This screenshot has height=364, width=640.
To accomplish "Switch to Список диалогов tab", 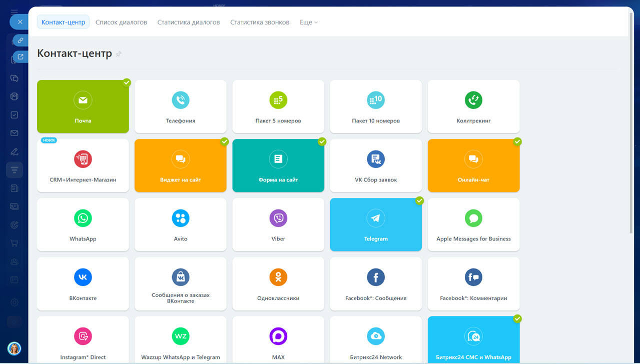I will [121, 22].
